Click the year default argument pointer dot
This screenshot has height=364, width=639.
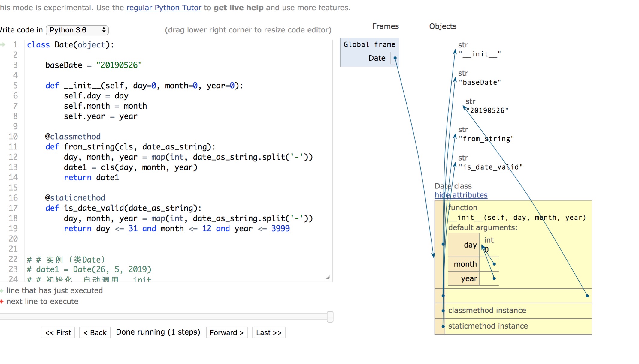[x=494, y=278]
